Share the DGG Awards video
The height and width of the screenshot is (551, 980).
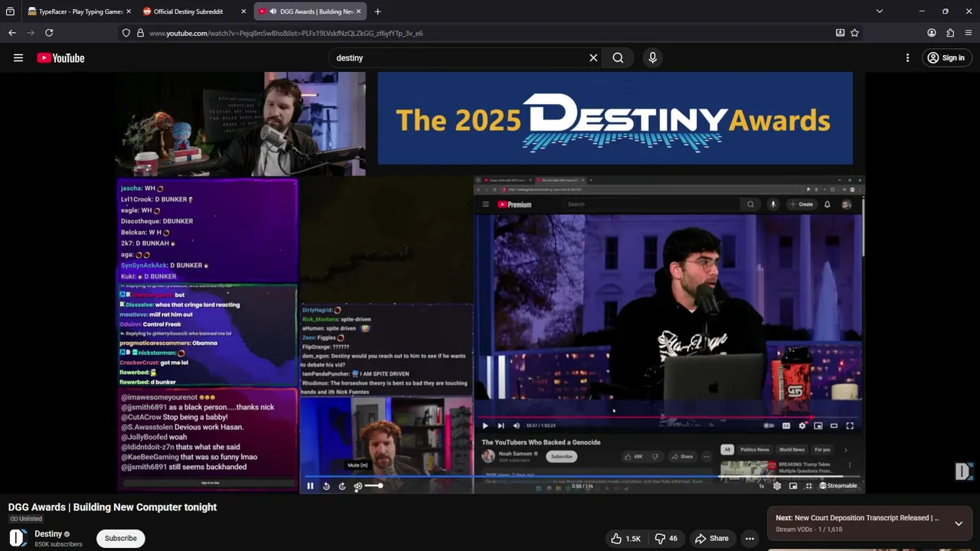[711, 539]
